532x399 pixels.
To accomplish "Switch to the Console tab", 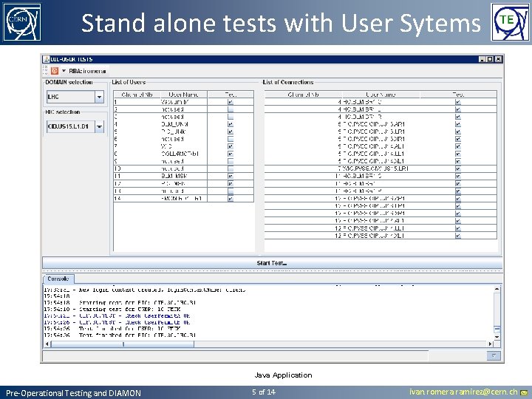I will tap(58, 279).
